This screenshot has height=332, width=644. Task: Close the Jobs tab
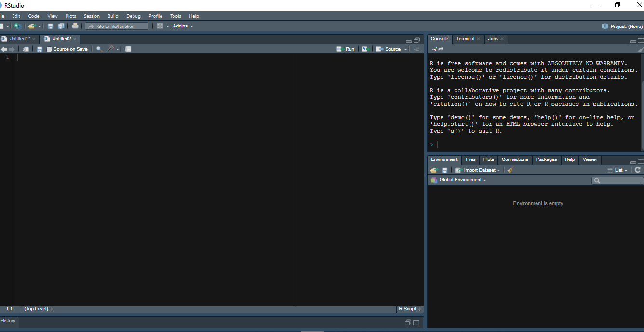tap(502, 39)
